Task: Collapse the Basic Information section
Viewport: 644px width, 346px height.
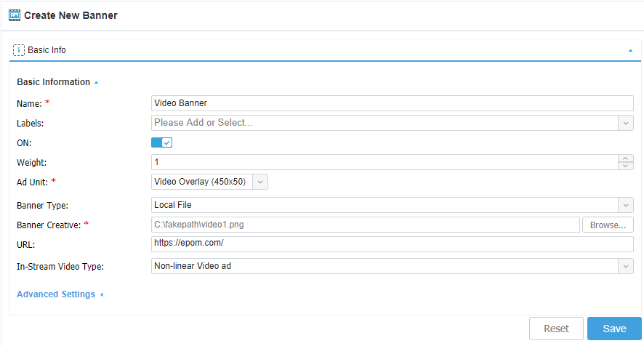Action: click(57, 82)
